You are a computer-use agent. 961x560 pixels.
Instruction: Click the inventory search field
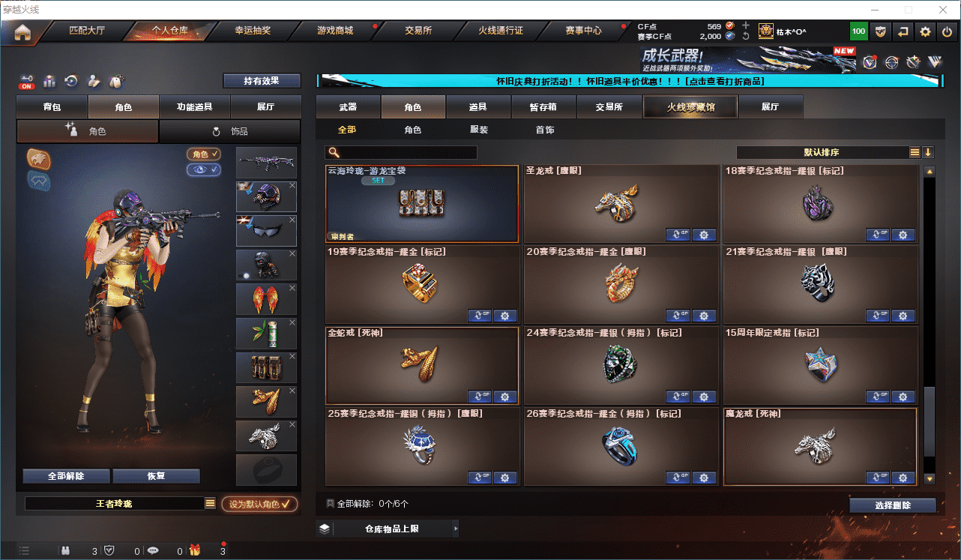[x=401, y=152]
